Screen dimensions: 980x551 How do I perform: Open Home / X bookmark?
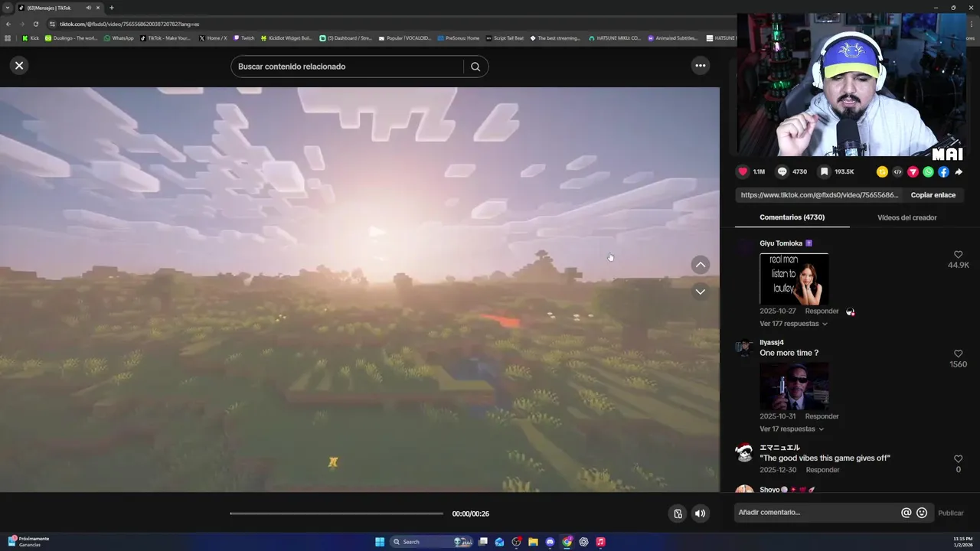pos(213,38)
